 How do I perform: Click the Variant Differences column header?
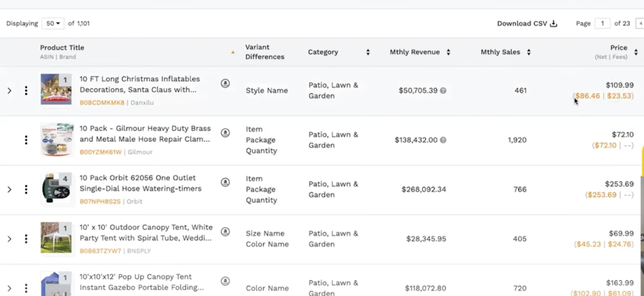coord(265,52)
